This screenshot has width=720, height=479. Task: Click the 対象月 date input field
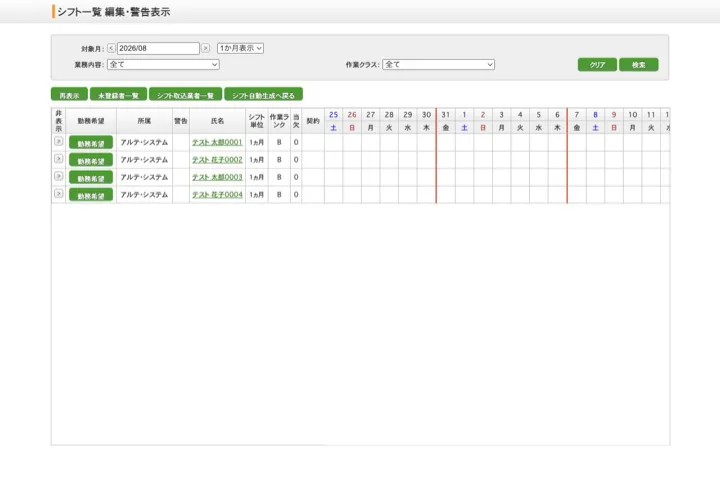click(x=158, y=48)
